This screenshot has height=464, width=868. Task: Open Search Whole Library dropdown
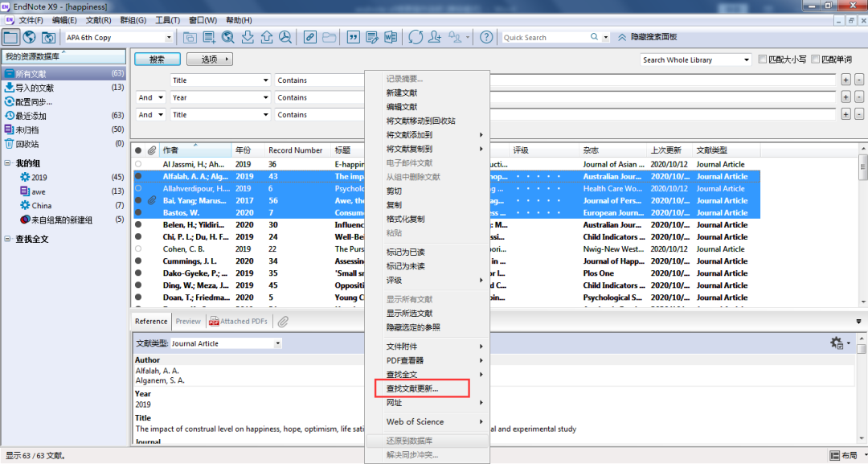click(x=746, y=60)
